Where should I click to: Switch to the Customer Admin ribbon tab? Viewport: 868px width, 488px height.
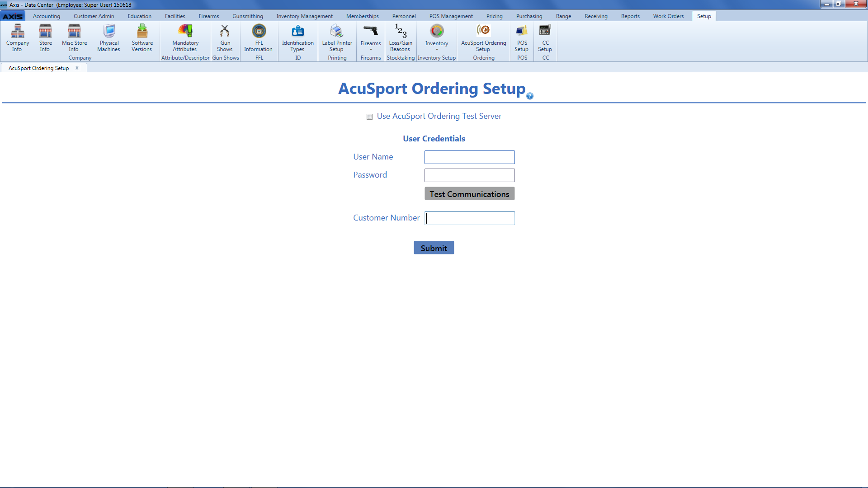94,16
